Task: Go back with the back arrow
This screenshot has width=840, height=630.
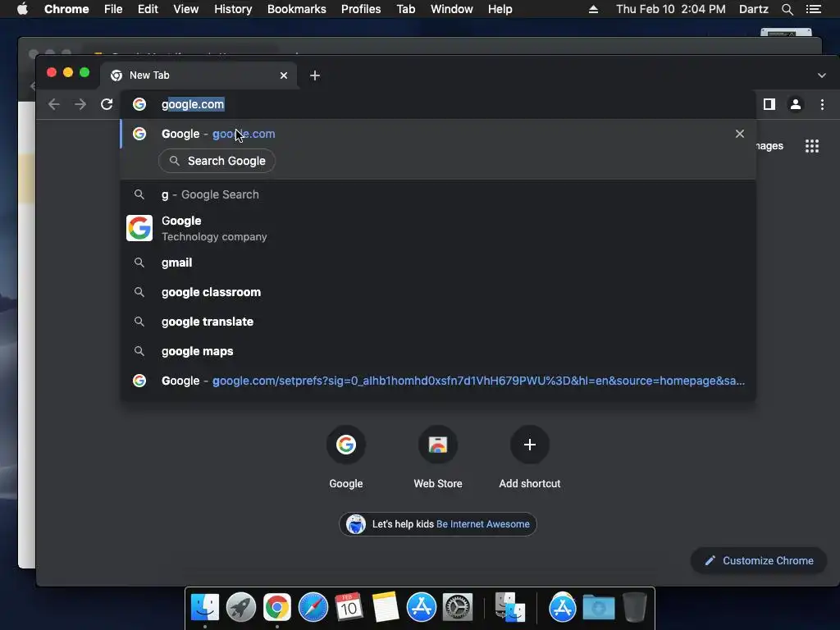Action: 53,104
